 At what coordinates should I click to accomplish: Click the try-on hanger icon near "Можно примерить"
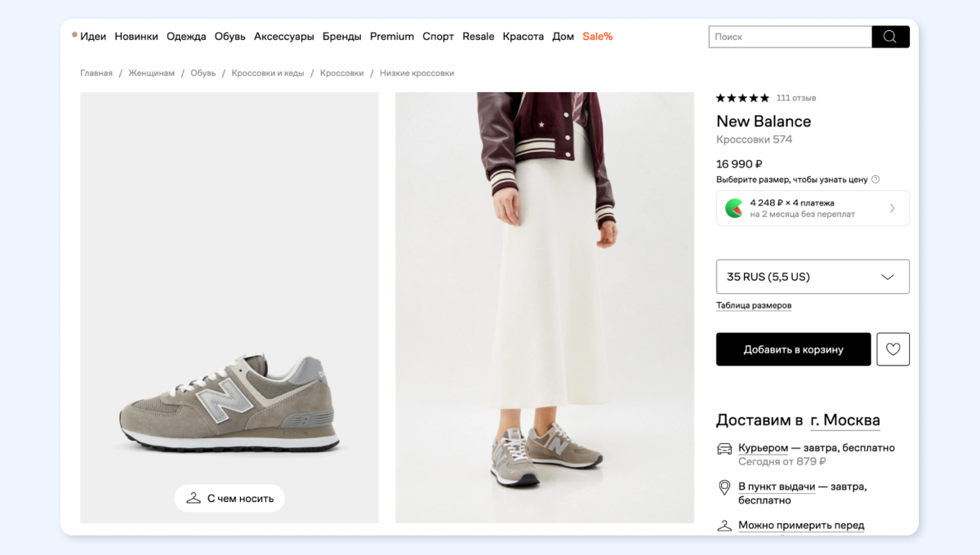[724, 526]
